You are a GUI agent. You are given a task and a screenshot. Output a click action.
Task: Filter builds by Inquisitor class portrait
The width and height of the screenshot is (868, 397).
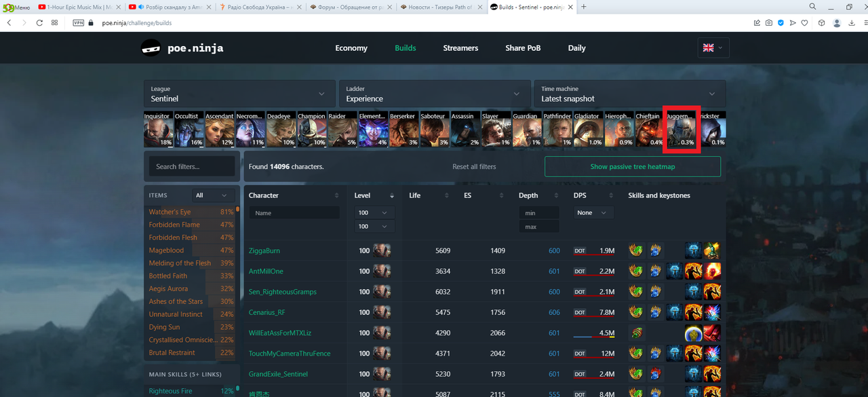[158, 129]
